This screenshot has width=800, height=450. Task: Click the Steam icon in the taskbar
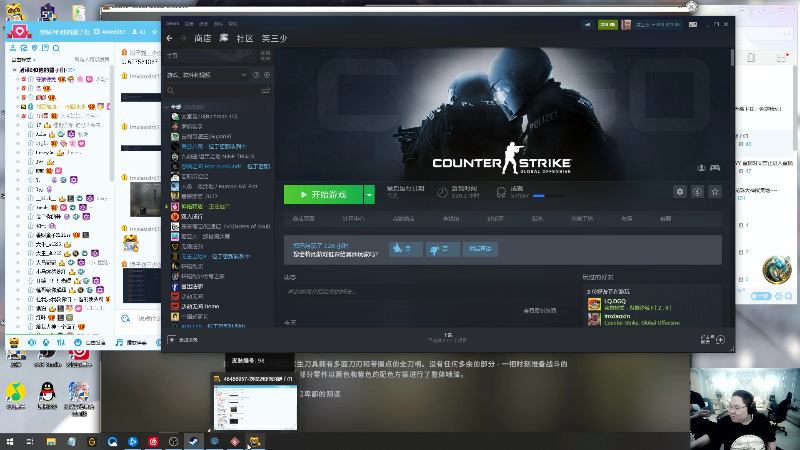coord(194,442)
